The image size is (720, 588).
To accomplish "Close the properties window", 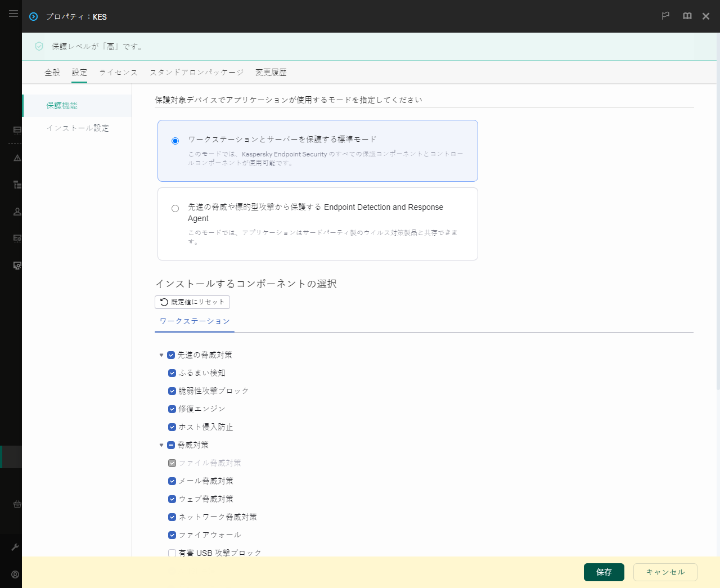I will point(706,16).
